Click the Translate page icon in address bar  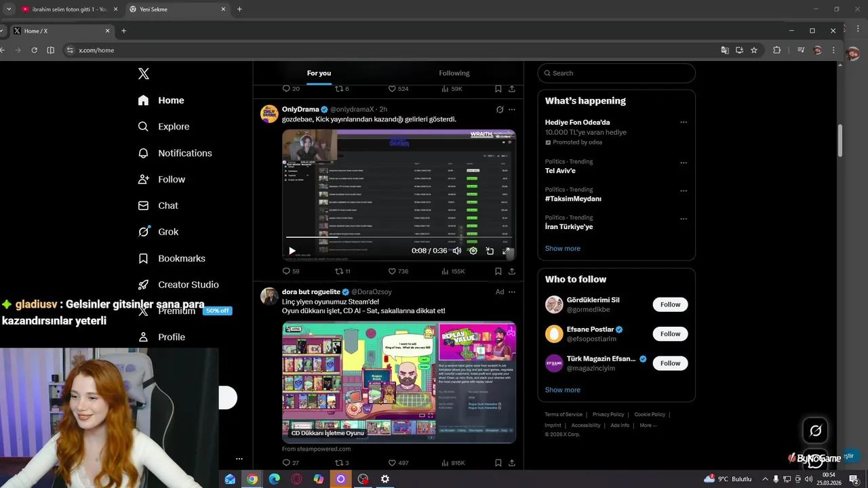(x=725, y=50)
